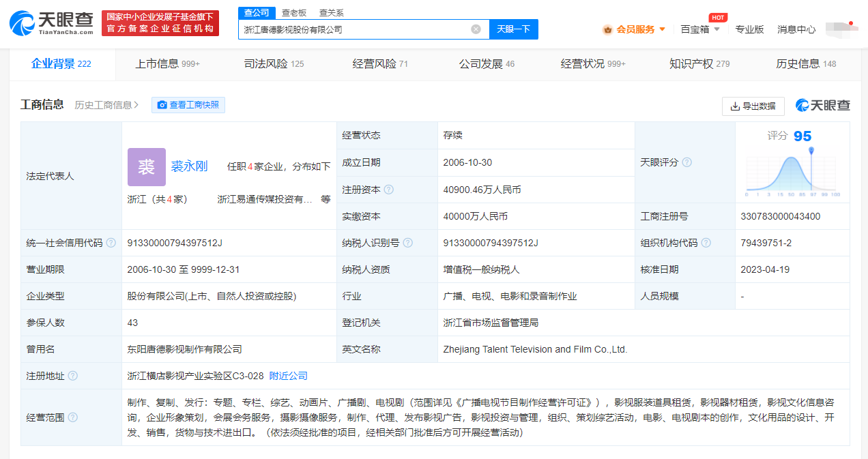This screenshot has height=459, width=868.
Task: Open the 消息中心 link
Action: click(796, 29)
